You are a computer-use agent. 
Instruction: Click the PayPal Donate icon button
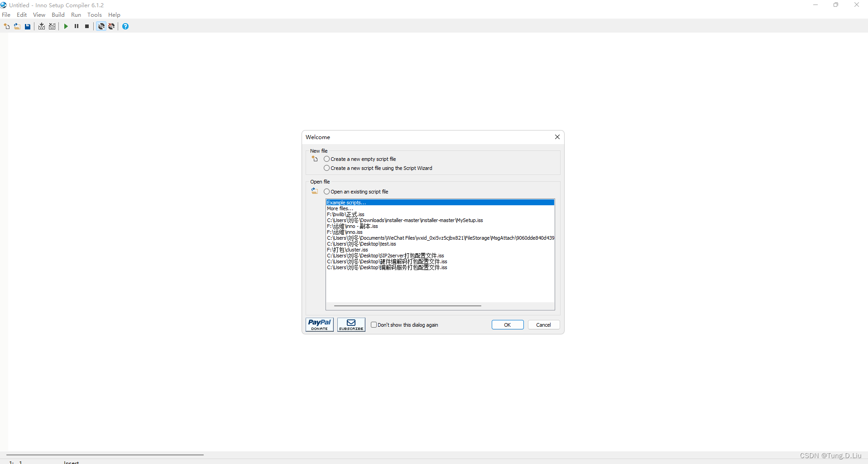[x=320, y=324]
